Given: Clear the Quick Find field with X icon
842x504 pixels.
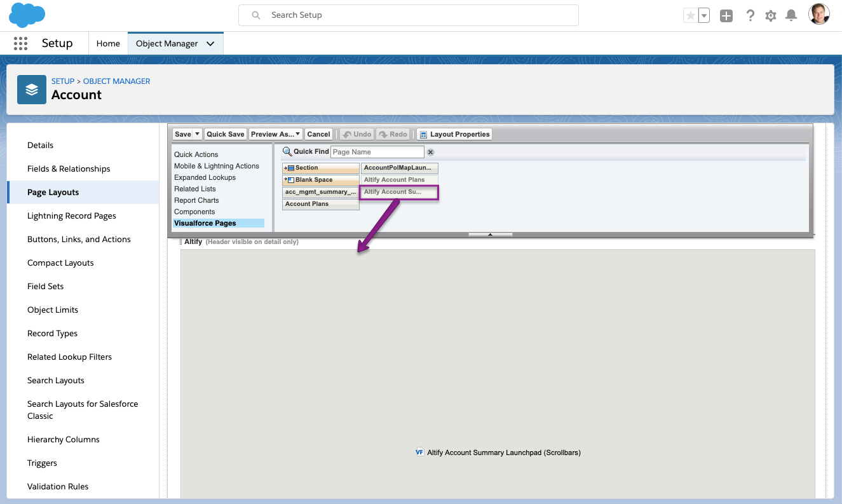Looking at the screenshot, I should click(x=430, y=152).
